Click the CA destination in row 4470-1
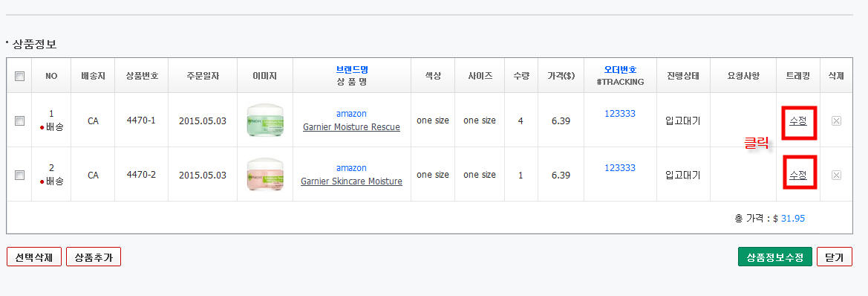The image size is (868, 296). point(93,120)
